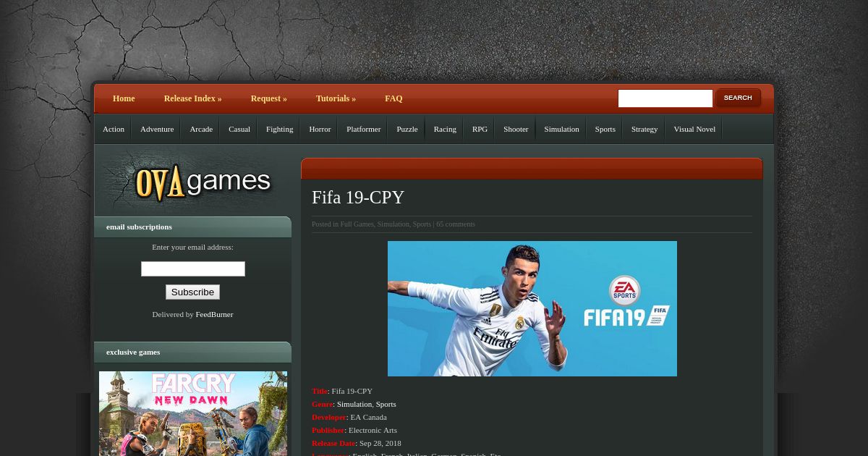Open the Full Games category link
The image size is (868, 456).
point(357,224)
